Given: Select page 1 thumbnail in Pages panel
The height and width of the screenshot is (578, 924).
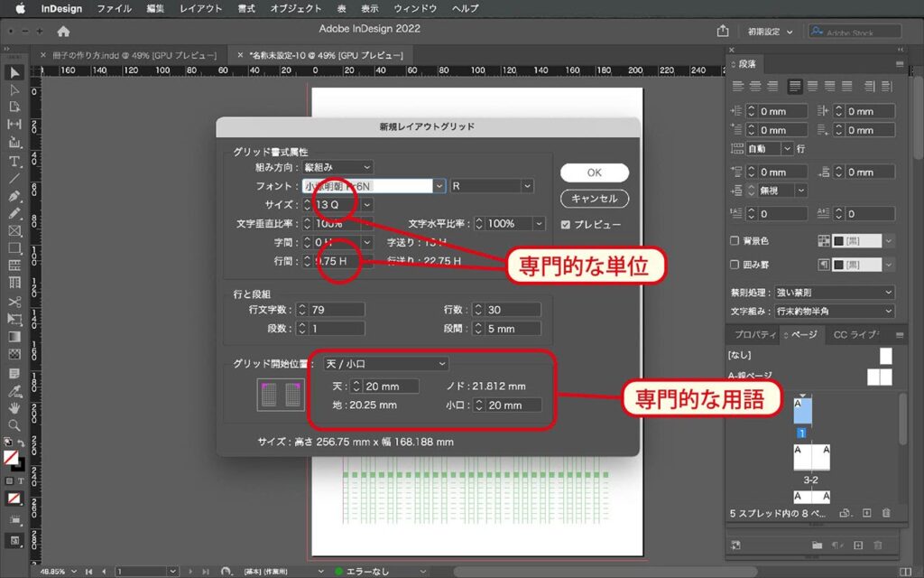Looking at the screenshot, I should [802, 411].
